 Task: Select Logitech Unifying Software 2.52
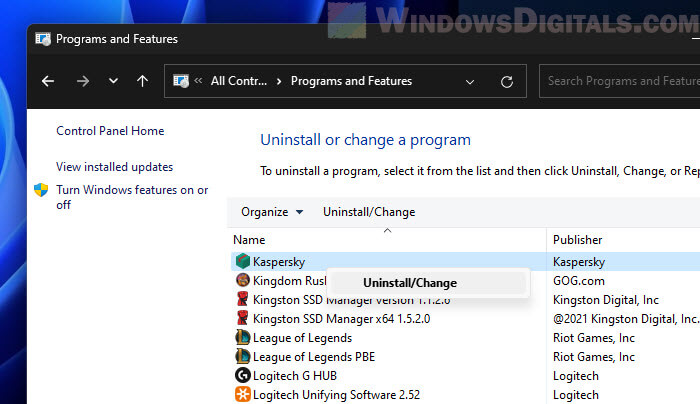(x=336, y=395)
